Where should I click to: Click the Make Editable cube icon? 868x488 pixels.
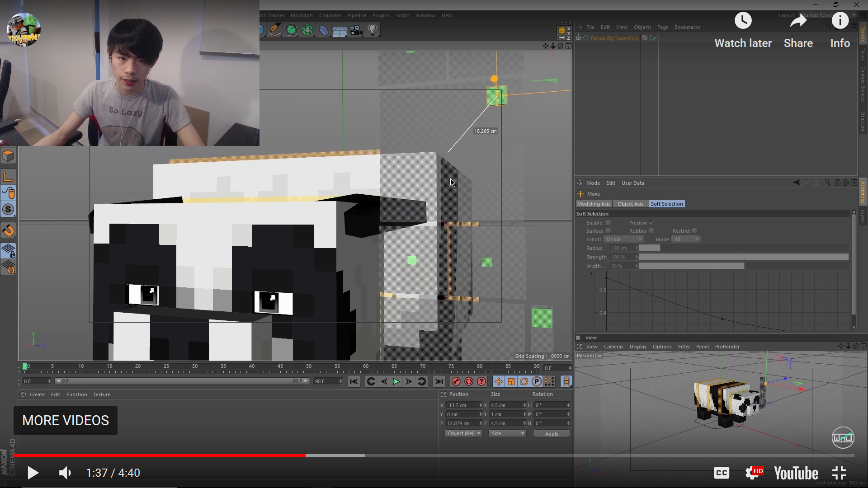coord(8,156)
